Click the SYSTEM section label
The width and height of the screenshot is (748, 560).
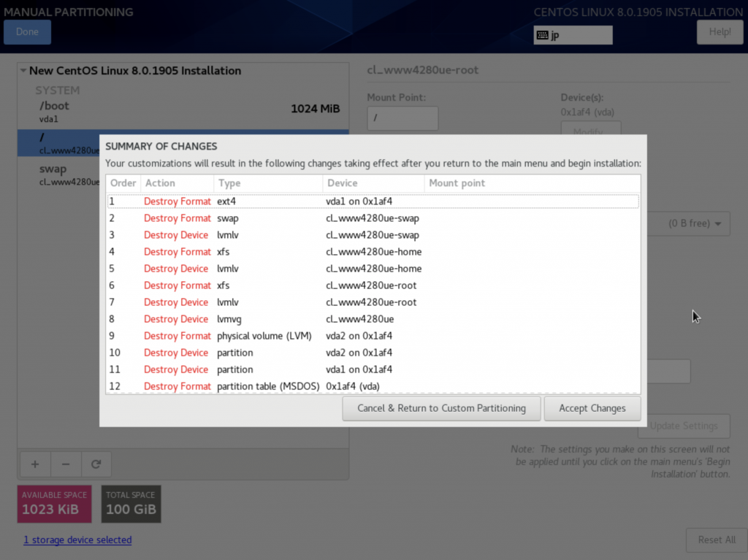coord(57,90)
